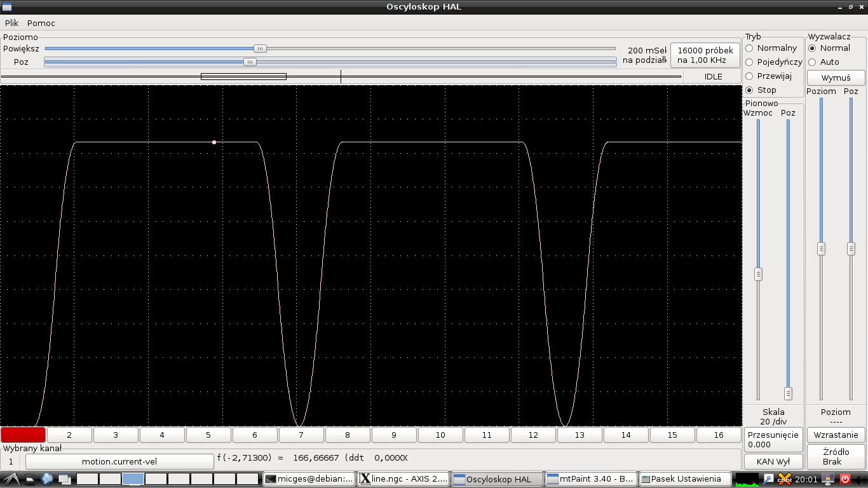Open the Pomoc menu
This screenshot has height=488, width=868.
[x=41, y=23]
